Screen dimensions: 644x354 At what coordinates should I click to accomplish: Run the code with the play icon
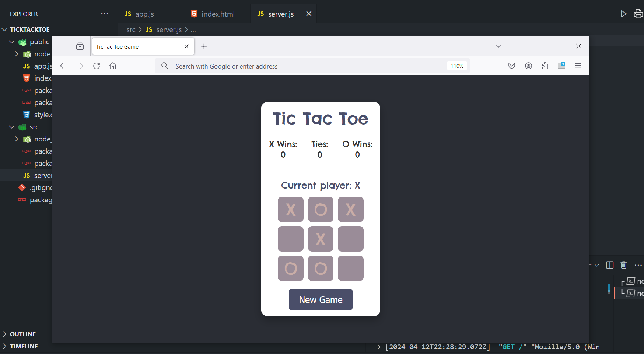coord(623,14)
